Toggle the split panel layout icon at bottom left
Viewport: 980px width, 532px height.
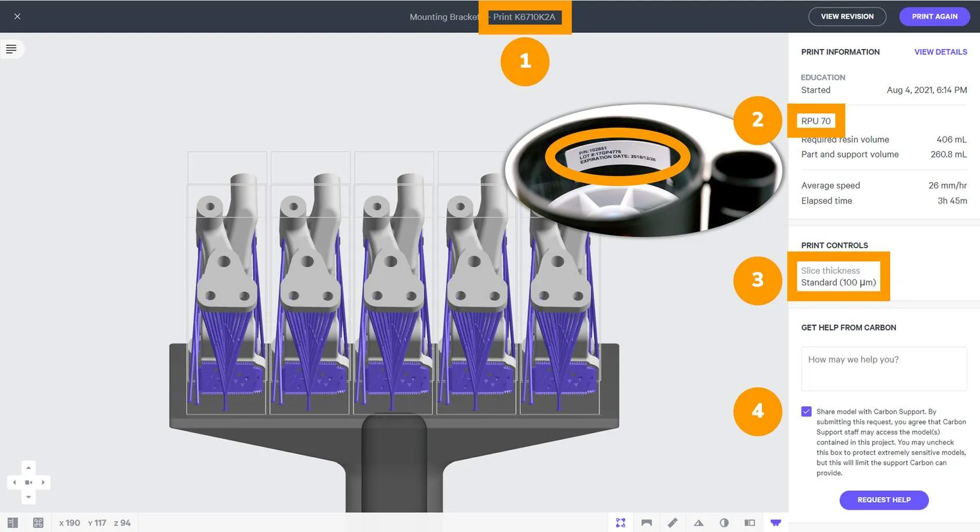[13, 523]
